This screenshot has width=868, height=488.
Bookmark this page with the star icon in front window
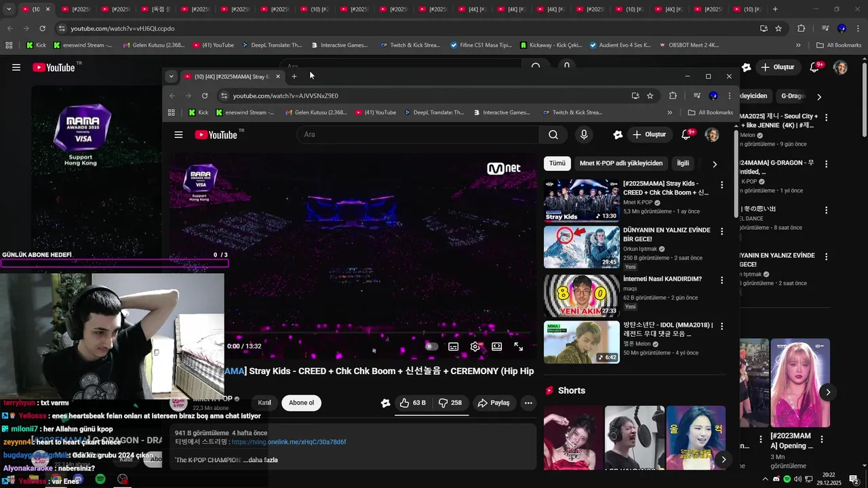650,96
